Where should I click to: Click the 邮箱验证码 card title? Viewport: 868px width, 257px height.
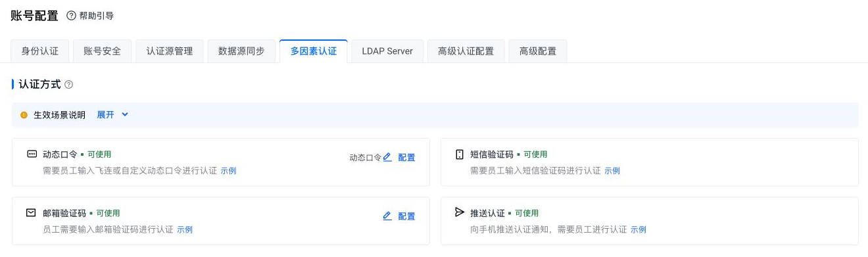click(64, 213)
